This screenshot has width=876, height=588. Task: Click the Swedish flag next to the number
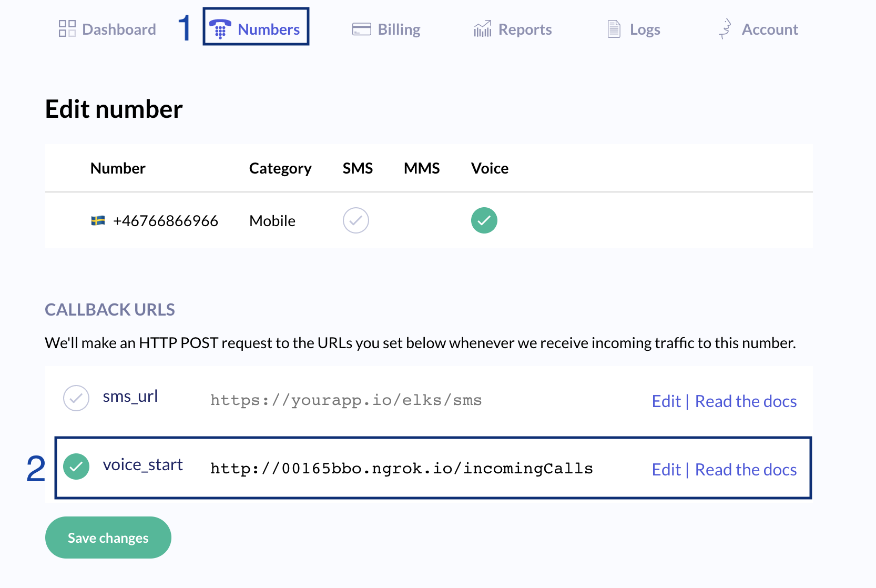[x=98, y=221]
